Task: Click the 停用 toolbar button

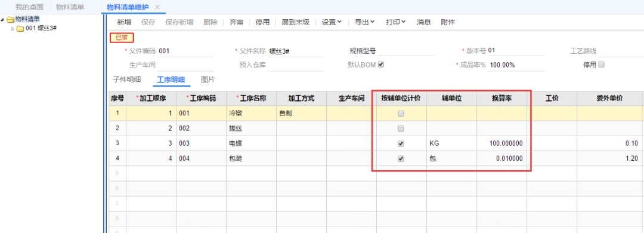Action: coord(262,22)
